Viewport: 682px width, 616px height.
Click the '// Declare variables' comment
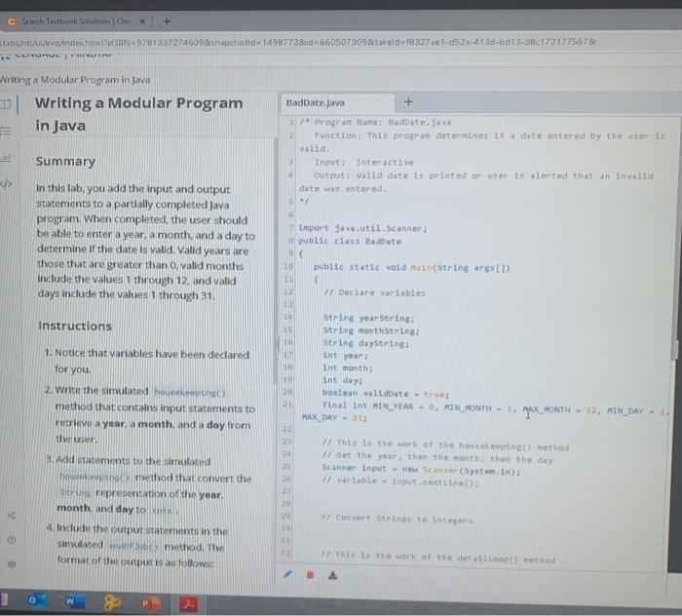tap(374, 292)
